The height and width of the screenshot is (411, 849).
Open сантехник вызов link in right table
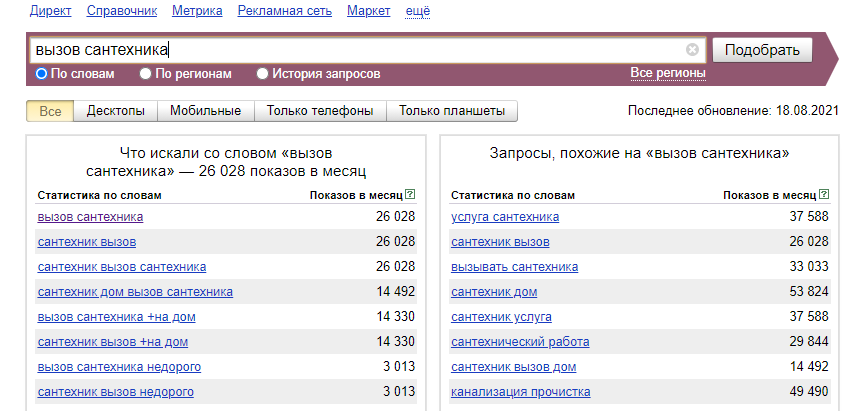[500, 242]
